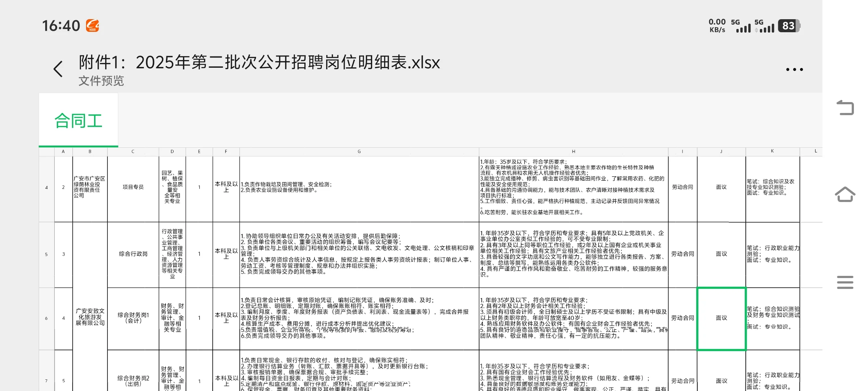Select column H header
Screen dimensions: 868x391
[574, 152]
